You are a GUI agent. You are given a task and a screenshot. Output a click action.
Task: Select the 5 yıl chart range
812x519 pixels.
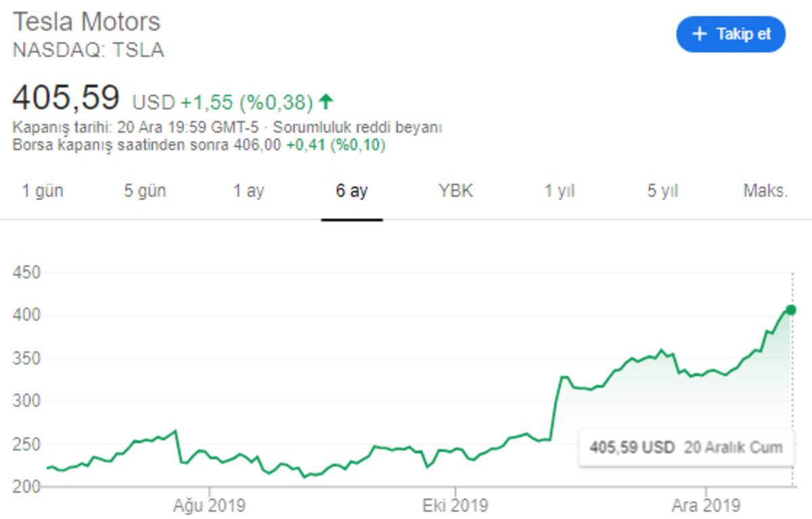point(661,191)
